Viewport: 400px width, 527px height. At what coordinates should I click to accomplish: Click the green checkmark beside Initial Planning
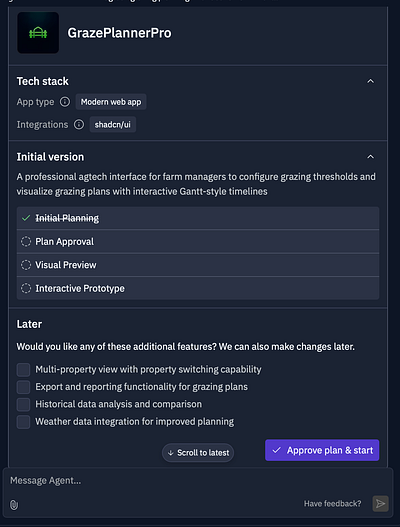tap(26, 218)
